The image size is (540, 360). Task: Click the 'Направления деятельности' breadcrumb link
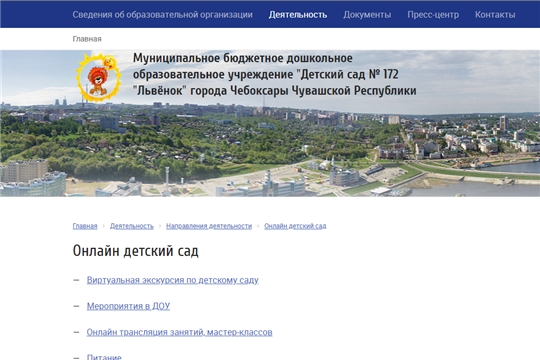pyautogui.click(x=209, y=226)
